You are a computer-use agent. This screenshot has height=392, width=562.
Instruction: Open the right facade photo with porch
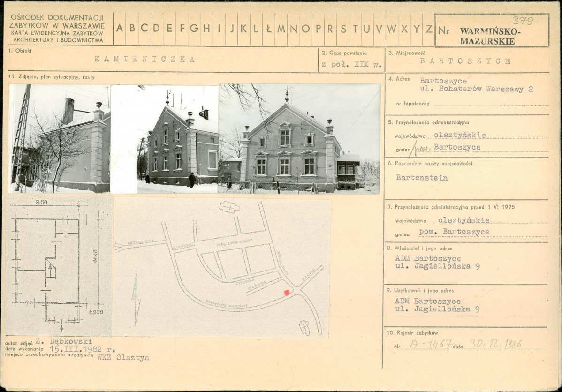[x=299, y=139]
